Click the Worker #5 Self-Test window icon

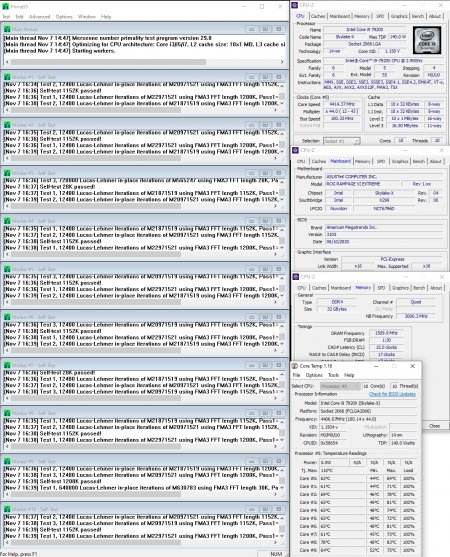click(x=7, y=269)
